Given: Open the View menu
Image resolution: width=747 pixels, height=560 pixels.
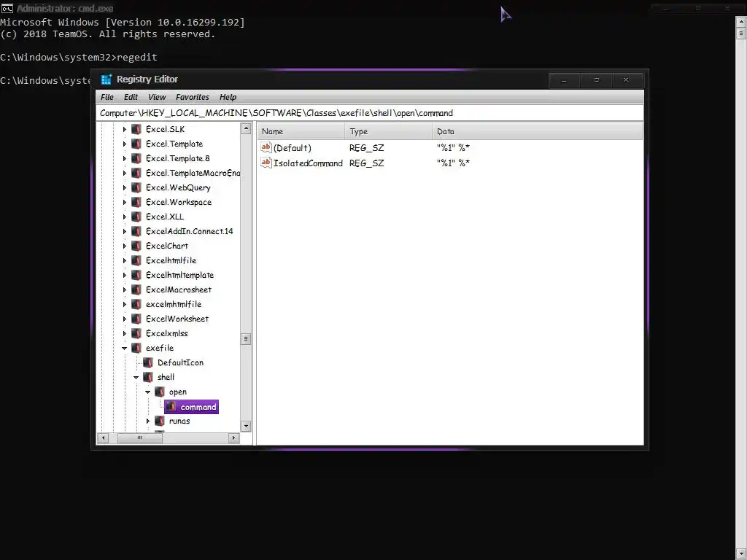Looking at the screenshot, I should pyautogui.click(x=157, y=97).
